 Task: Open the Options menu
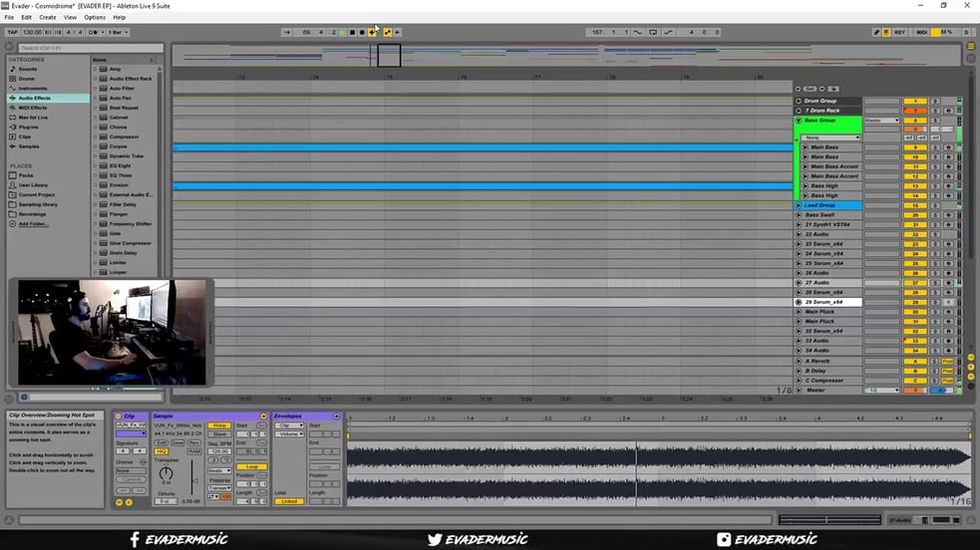[x=95, y=18]
